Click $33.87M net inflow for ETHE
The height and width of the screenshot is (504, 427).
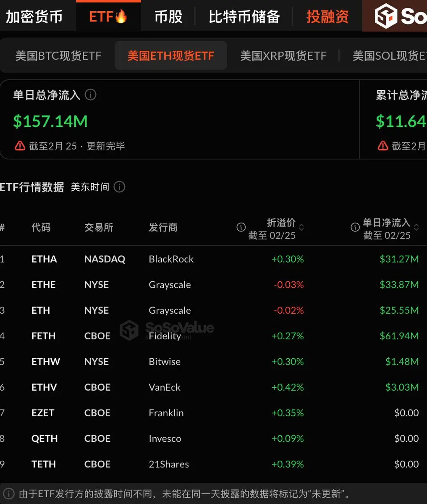pos(399,285)
